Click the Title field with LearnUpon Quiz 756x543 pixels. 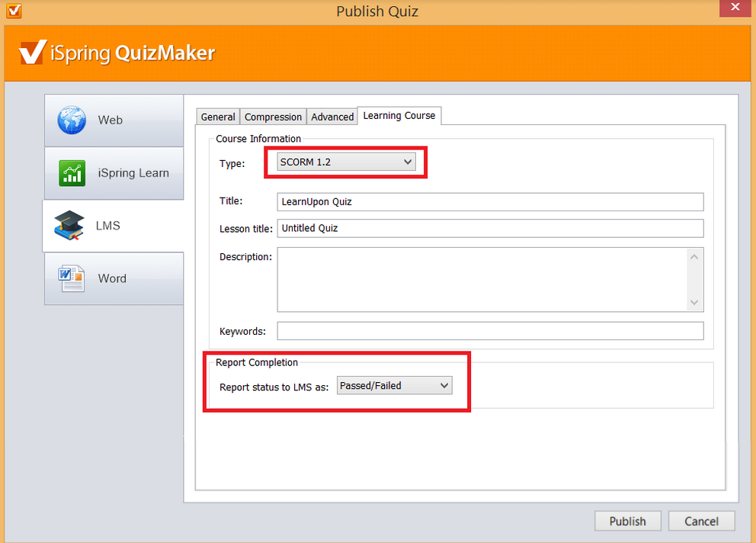[490, 202]
